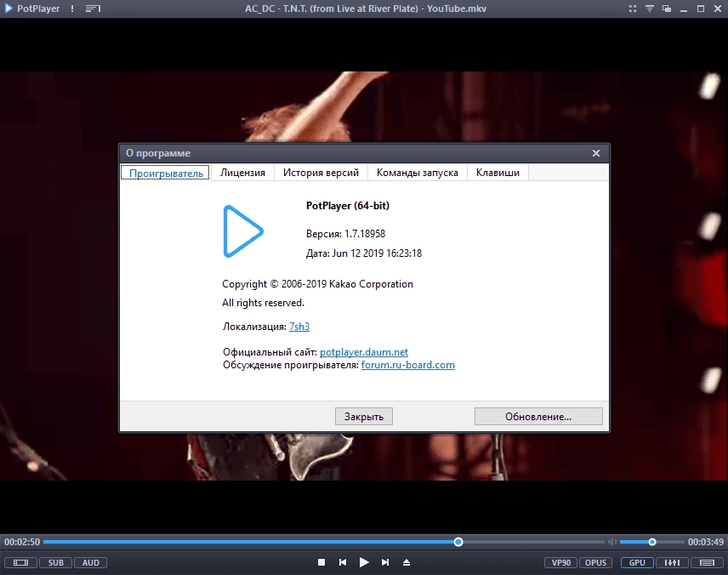Click the blue PotPlayer logo in dialog
728x575 pixels.
[243, 231]
